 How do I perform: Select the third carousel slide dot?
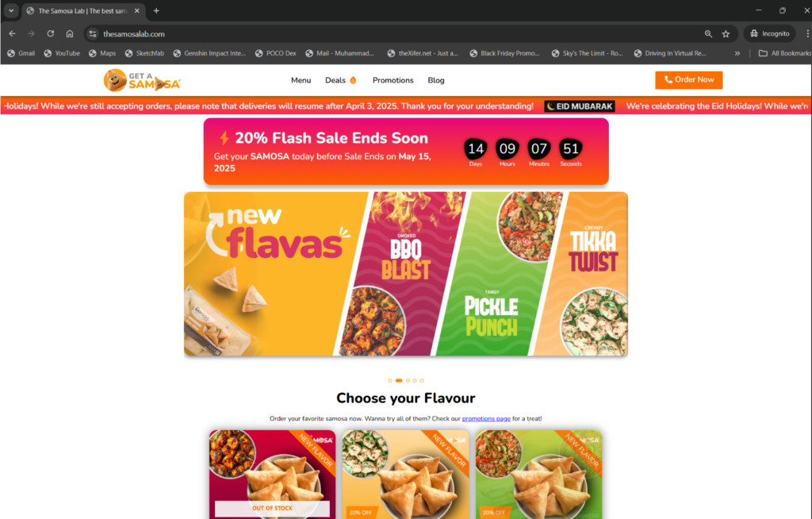tap(408, 381)
